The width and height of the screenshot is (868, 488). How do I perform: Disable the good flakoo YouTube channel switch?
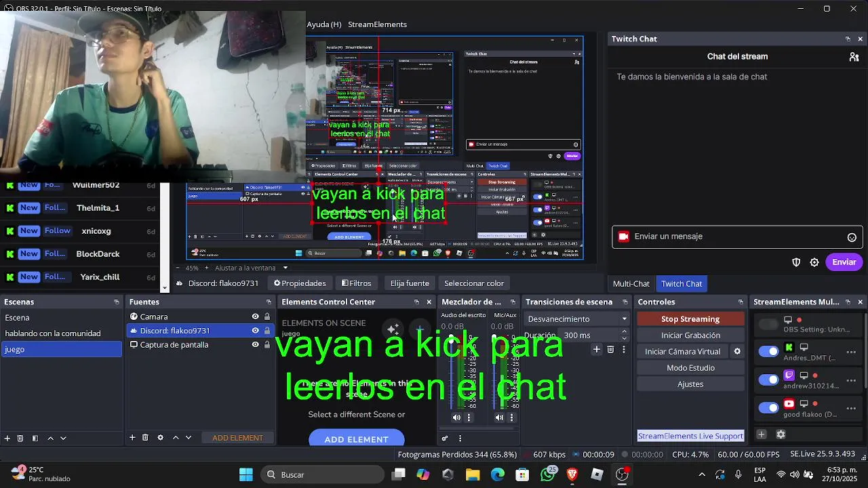click(x=768, y=407)
